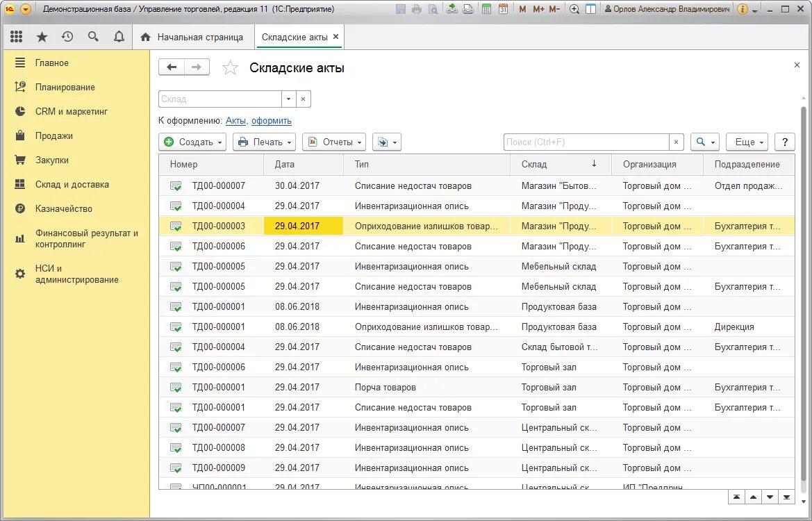Expand the Печать dropdown button
Screen dimensions: 812x521
click(264, 142)
